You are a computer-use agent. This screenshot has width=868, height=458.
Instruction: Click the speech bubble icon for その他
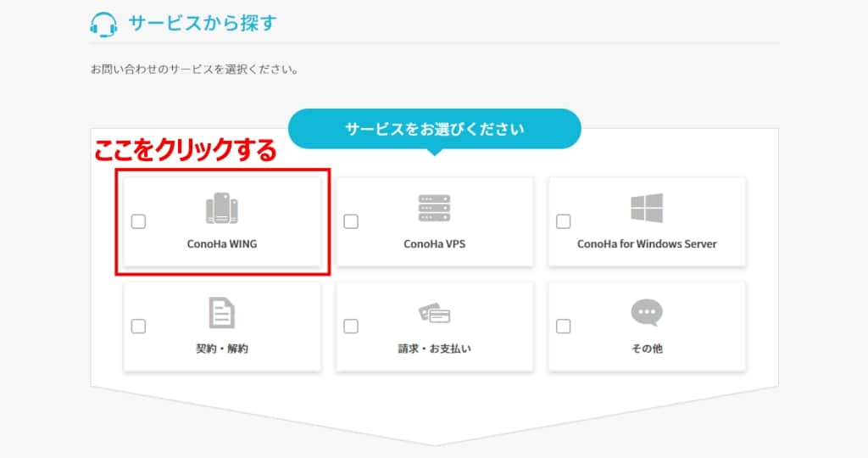647,313
